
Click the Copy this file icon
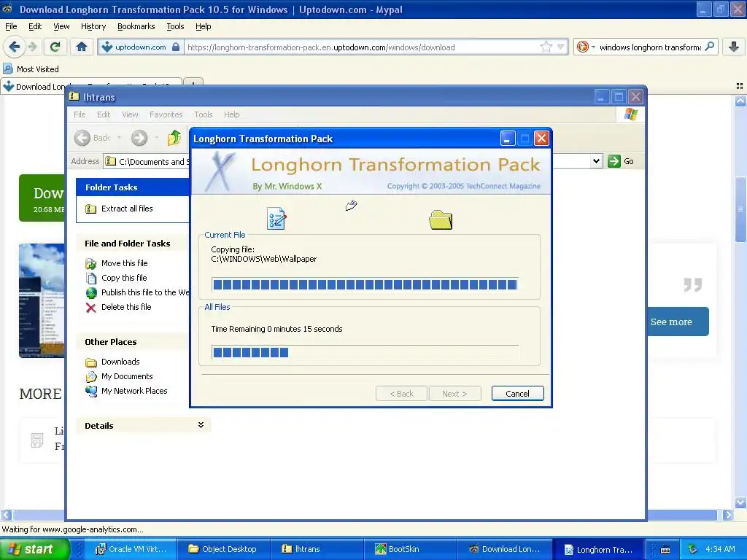pos(90,278)
